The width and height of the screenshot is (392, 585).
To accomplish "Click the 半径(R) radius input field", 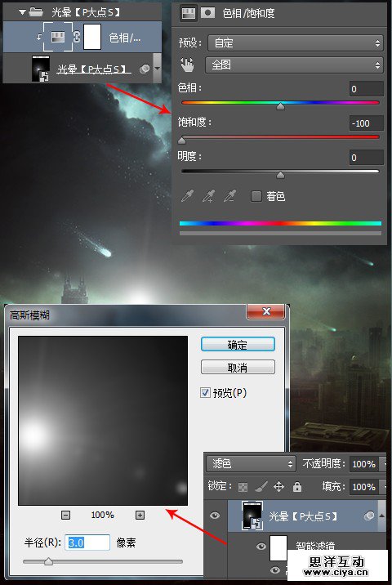I will 87,543.
